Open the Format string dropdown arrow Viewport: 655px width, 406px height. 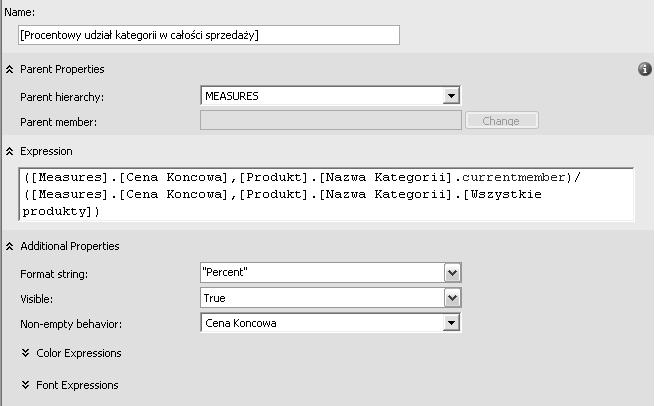[452, 273]
